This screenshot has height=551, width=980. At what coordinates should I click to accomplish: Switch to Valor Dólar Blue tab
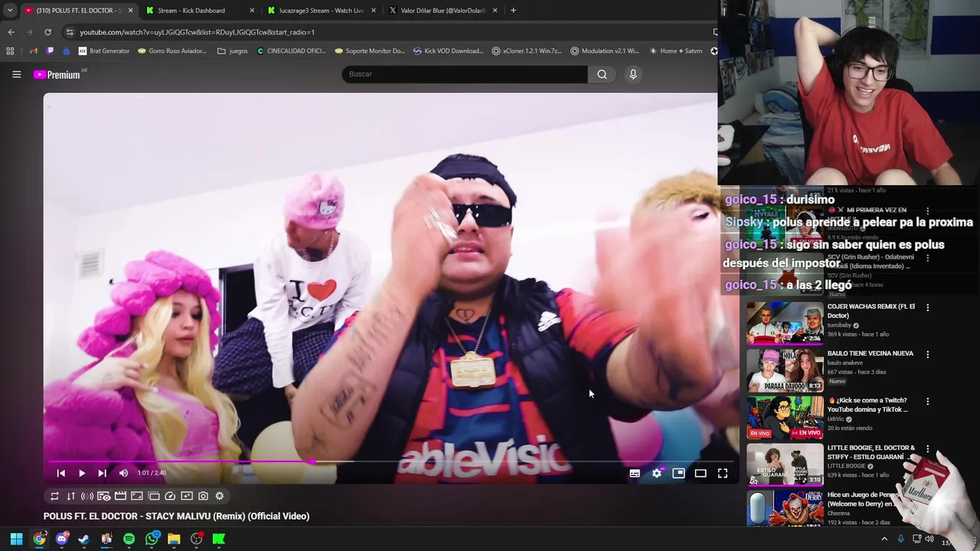tap(442, 11)
